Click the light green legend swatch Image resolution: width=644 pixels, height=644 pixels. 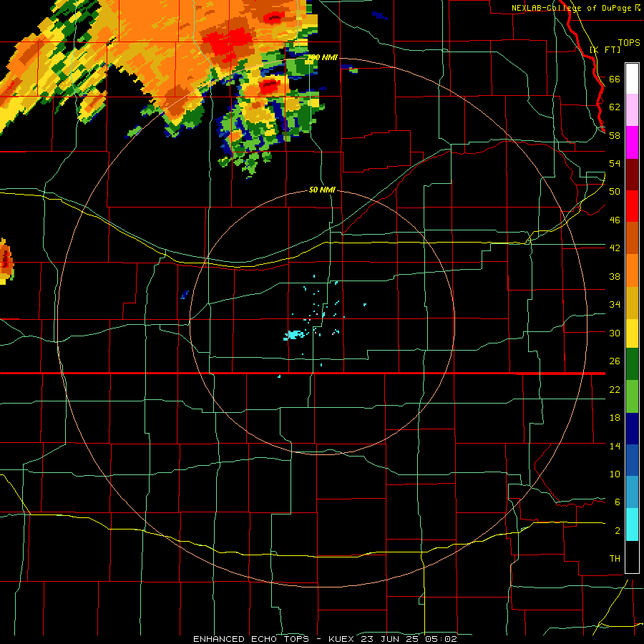pos(632,396)
